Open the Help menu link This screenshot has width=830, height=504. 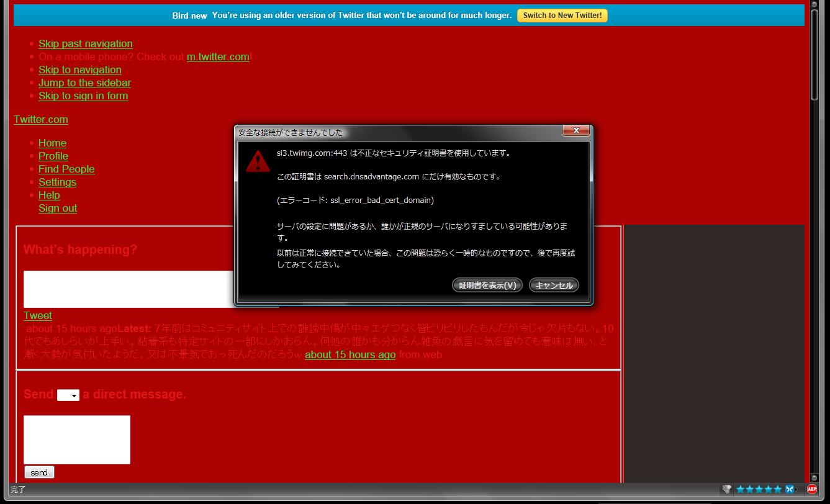[49, 195]
